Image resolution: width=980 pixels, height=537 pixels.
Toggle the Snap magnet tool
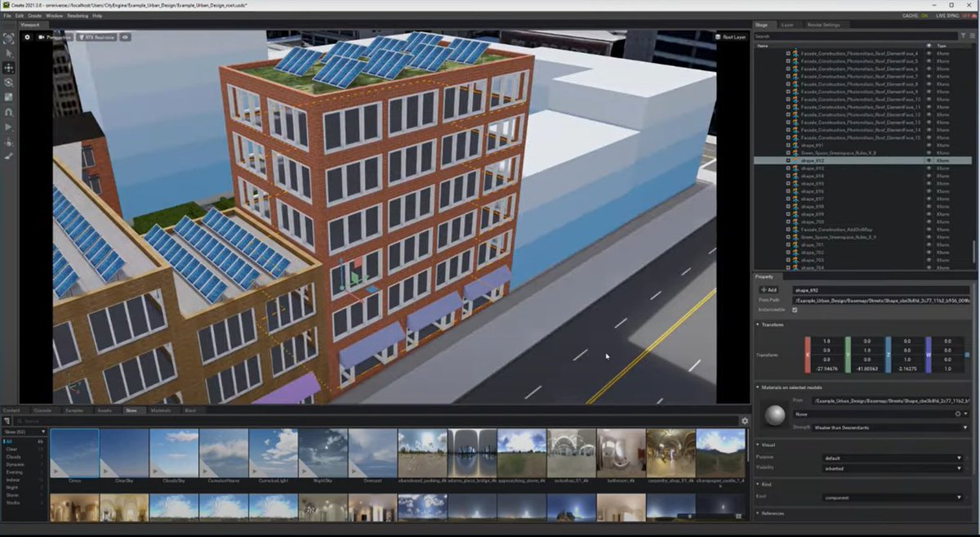pyautogui.click(x=8, y=112)
